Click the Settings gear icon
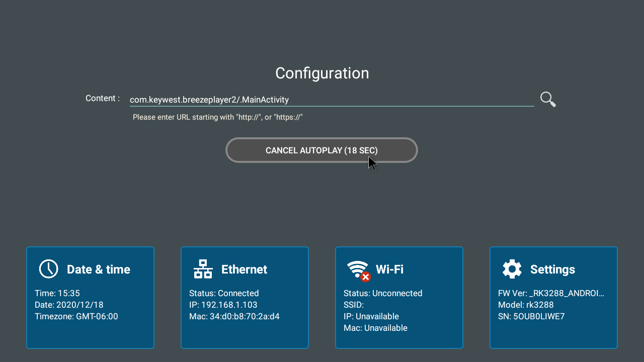Image resolution: width=644 pixels, height=362 pixels. coord(512,269)
